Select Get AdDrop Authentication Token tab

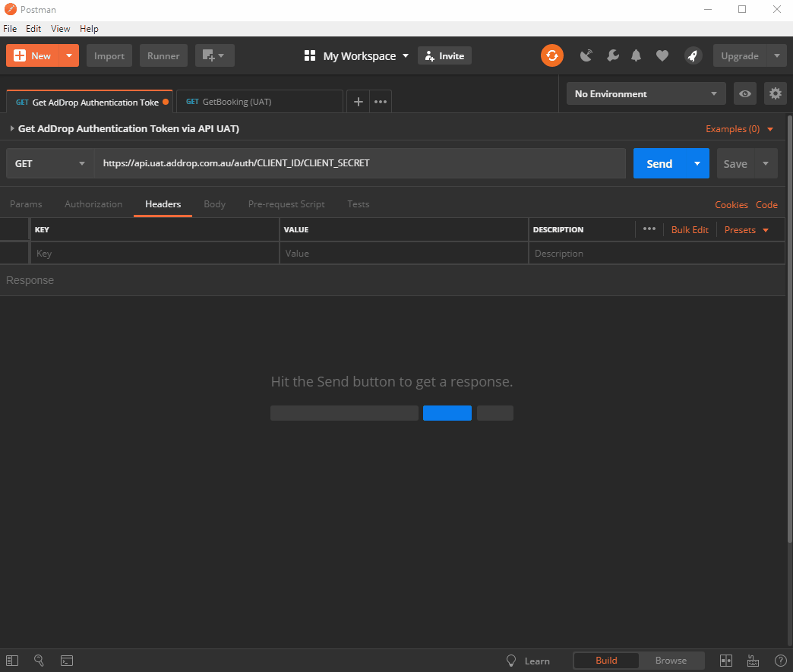coord(90,102)
